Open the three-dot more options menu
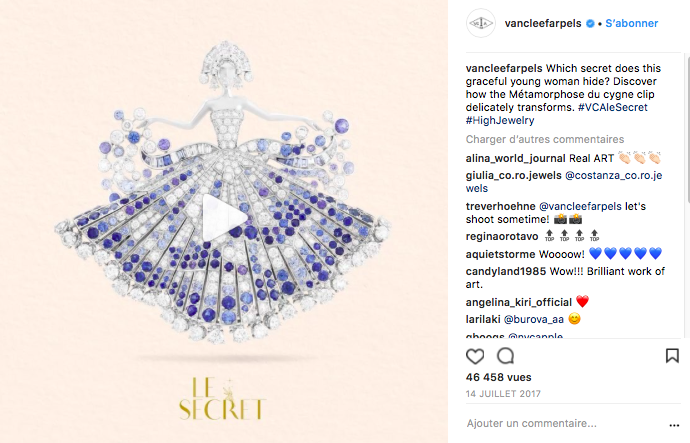This screenshot has width=690, height=443. [674, 425]
